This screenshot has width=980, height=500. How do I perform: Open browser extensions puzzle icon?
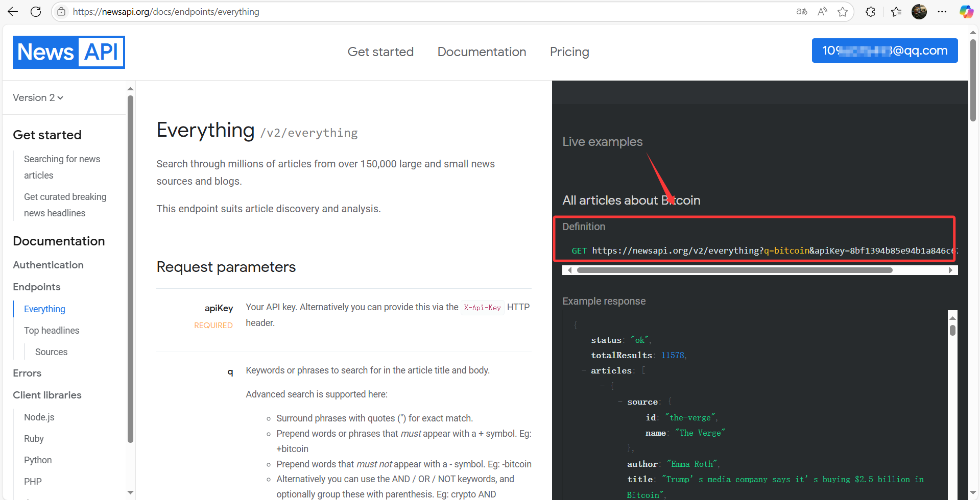[x=871, y=12]
